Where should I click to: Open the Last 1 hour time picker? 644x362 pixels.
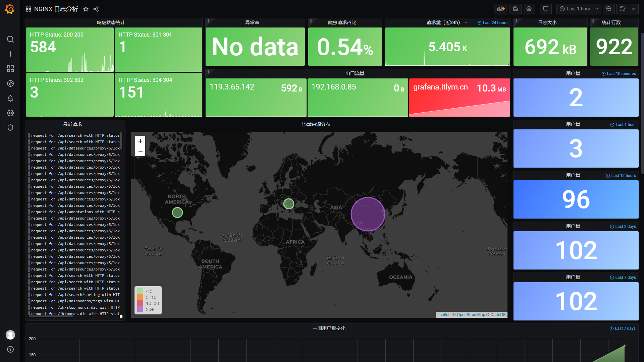pos(579,9)
